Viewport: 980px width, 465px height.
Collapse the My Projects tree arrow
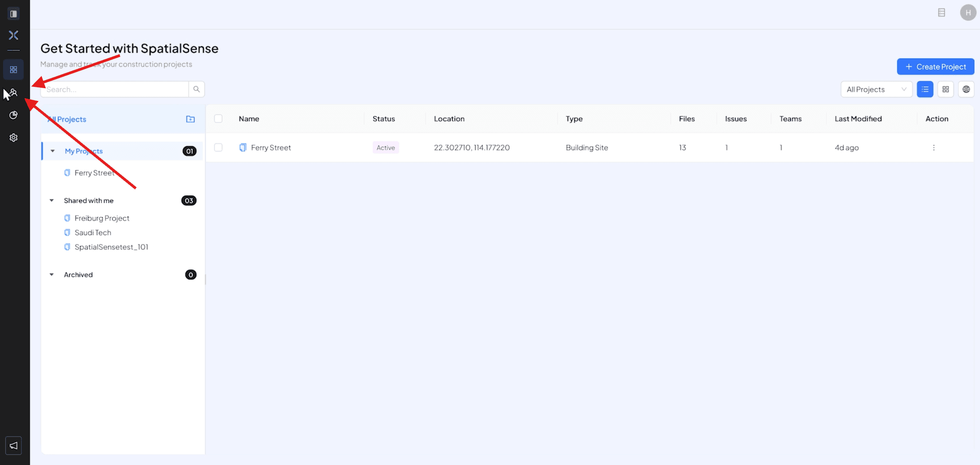point(53,151)
